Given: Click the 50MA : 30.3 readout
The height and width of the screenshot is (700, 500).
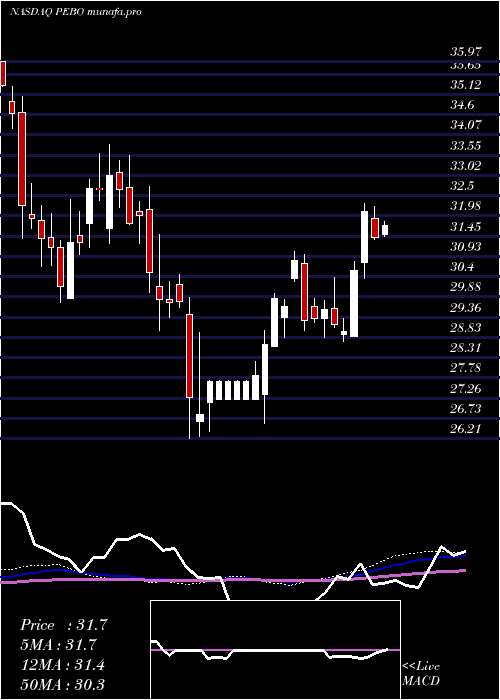Looking at the screenshot, I should pyautogui.click(x=62, y=684).
